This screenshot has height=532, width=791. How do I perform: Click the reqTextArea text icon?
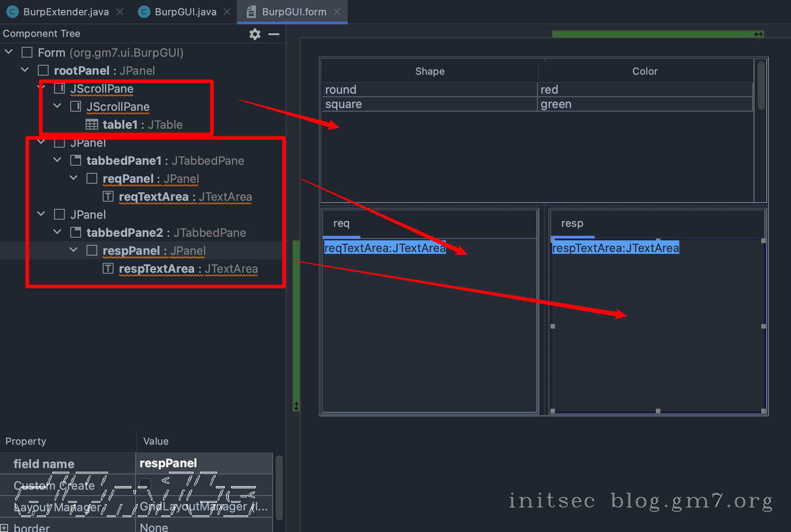(108, 197)
